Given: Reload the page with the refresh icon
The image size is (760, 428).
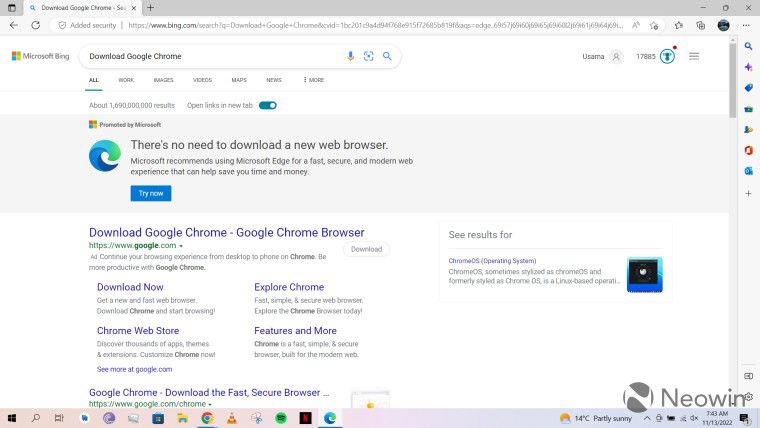Looking at the screenshot, I should [35, 25].
